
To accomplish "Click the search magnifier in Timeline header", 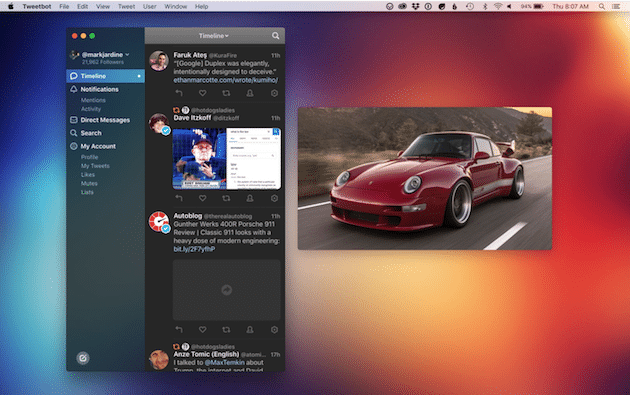I will point(275,36).
